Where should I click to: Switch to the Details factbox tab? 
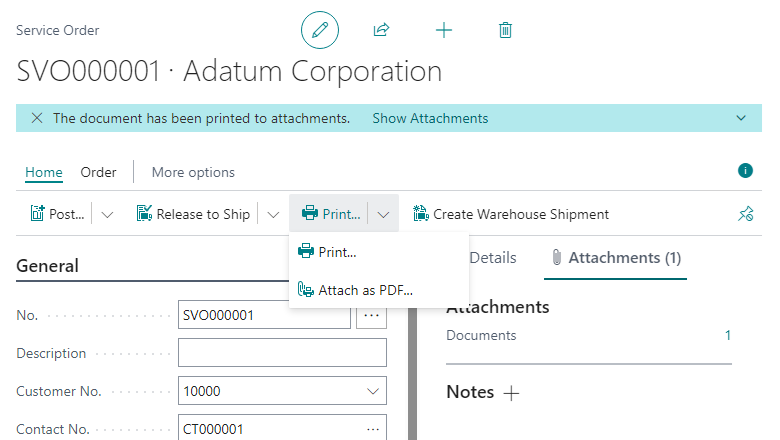click(493, 258)
